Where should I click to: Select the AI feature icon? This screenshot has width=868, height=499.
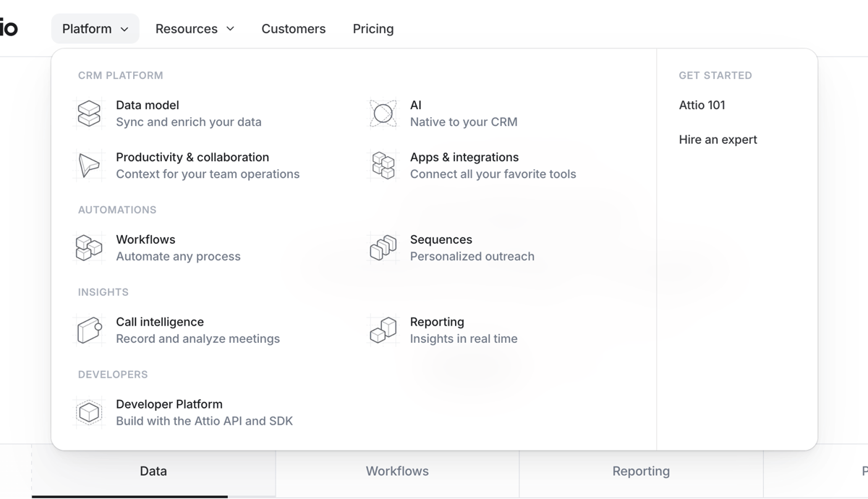click(x=383, y=113)
